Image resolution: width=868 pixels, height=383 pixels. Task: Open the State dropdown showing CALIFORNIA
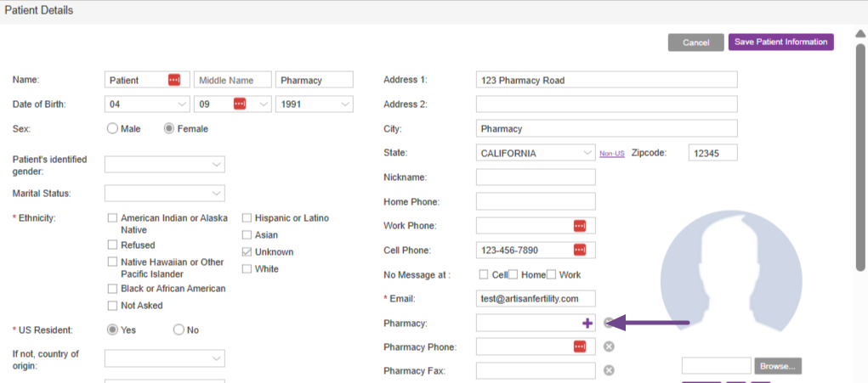[x=536, y=154]
